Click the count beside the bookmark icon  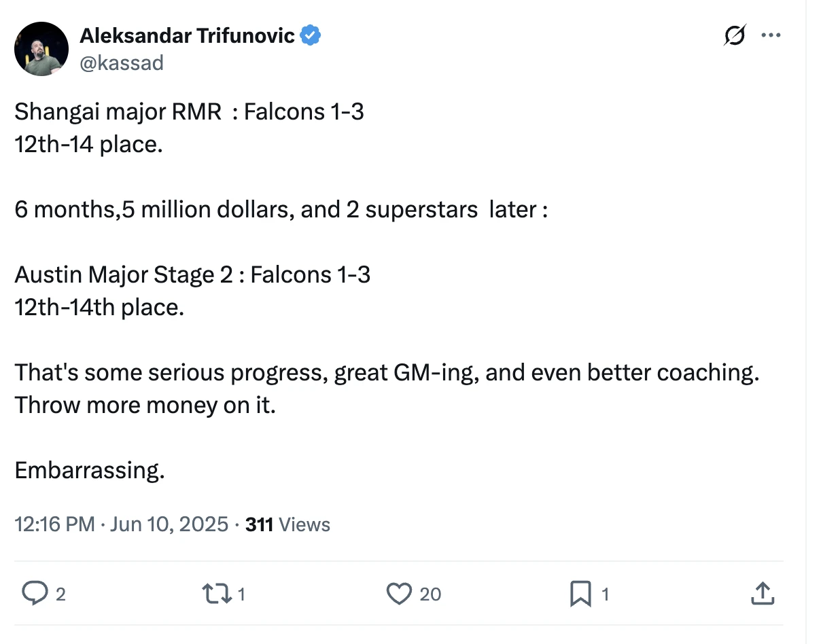[605, 595]
